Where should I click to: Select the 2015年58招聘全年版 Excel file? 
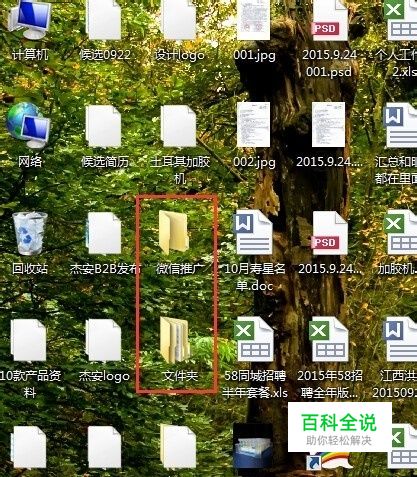coord(329,340)
